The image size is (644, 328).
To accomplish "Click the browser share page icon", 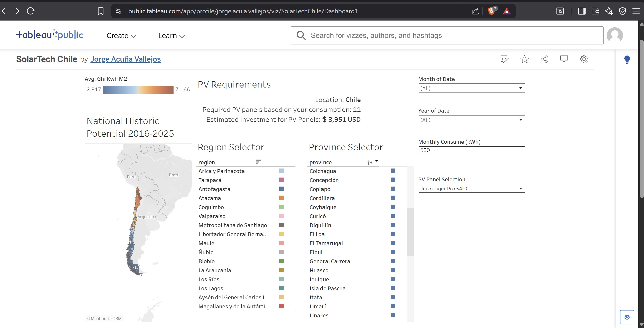I will tap(475, 11).
